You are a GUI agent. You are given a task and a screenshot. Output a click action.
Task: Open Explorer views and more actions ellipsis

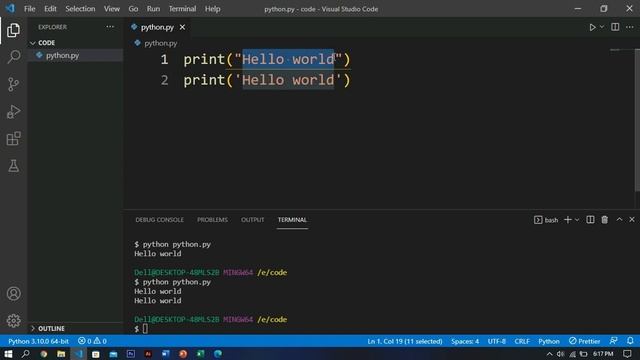click(110, 27)
